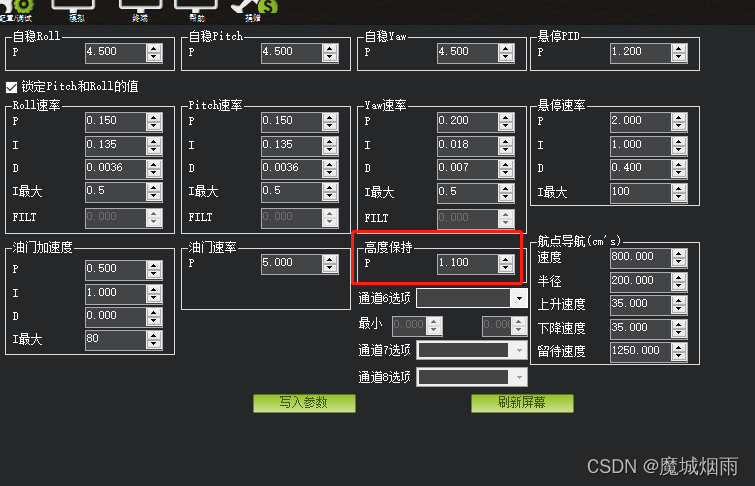
Task: Increase 悬停速率 D value with up arrow
Action: tap(679, 165)
